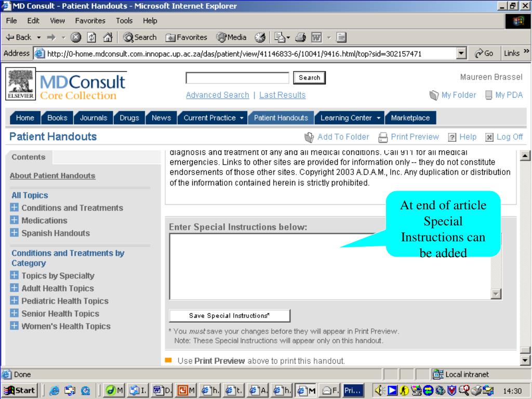Viewport: 532px width, 399px height.
Task: Click the Help question mark icon
Action: [452, 137]
